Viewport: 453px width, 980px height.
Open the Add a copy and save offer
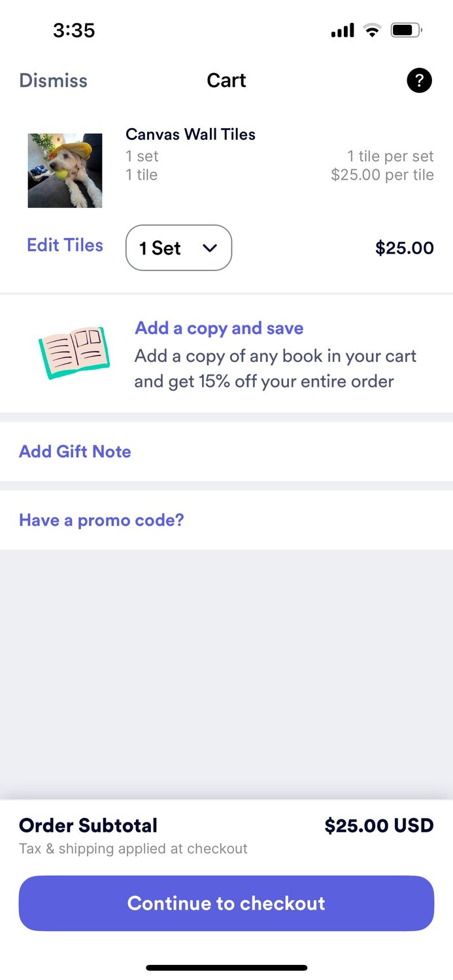click(219, 328)
